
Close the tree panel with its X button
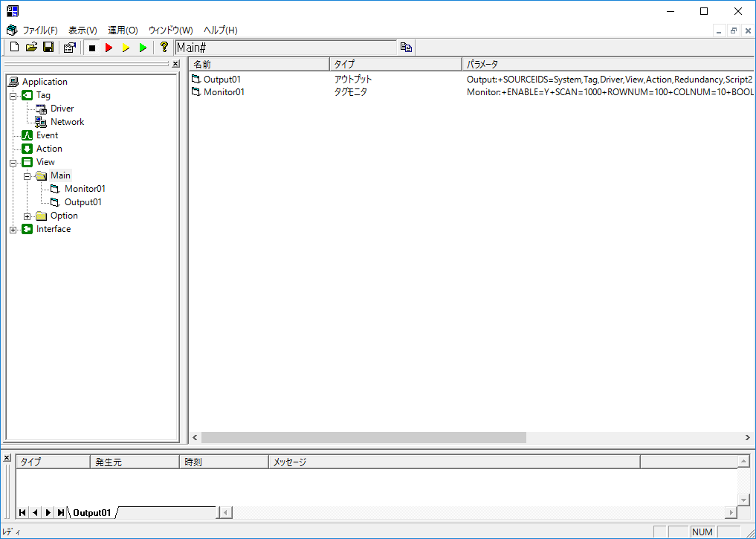click(175, 64)
